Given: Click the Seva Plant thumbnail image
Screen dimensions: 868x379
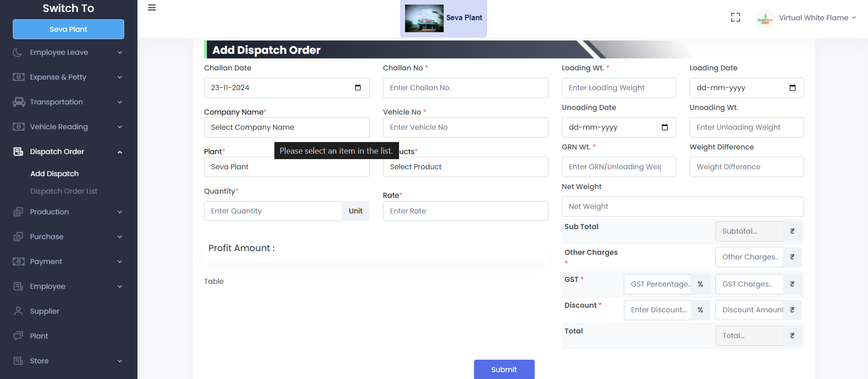Looking at the screenshot, I should coord(424,18).
